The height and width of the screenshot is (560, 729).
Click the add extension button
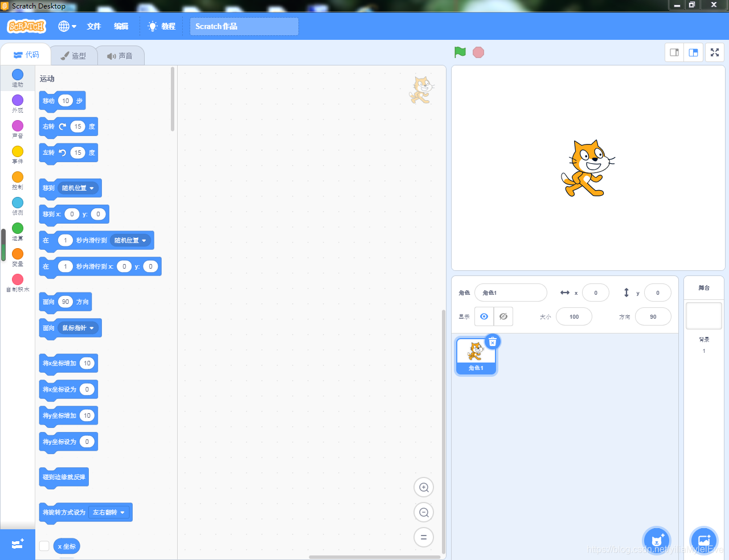(18, 544)
